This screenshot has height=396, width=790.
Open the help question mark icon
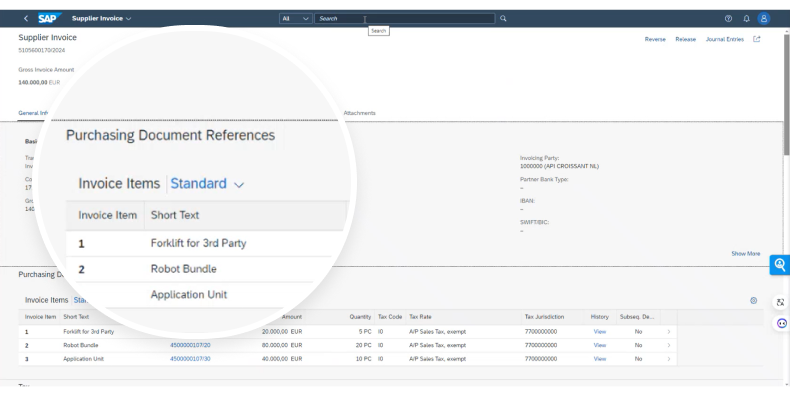pos(728,18)
